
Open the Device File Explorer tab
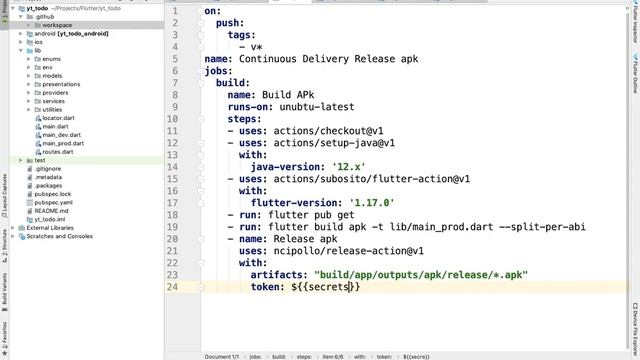pos(635,330)
